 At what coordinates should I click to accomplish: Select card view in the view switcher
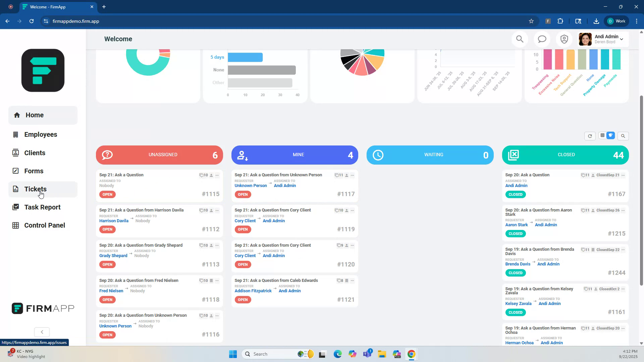[x=611, y=135]
